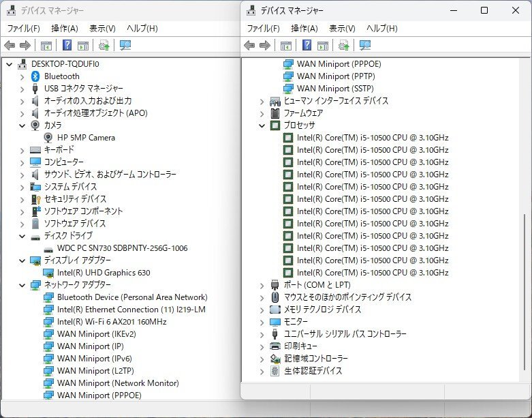Screen dimensions: 532x418
Task: Collapse the ネットワーク アダプター category
Action: click(22, 285)
